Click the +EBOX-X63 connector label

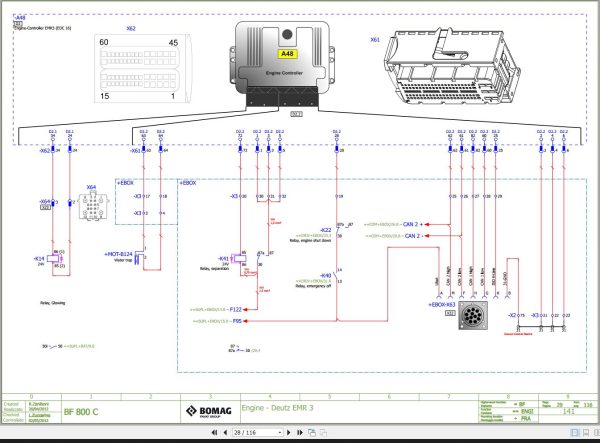coord(442,305)
